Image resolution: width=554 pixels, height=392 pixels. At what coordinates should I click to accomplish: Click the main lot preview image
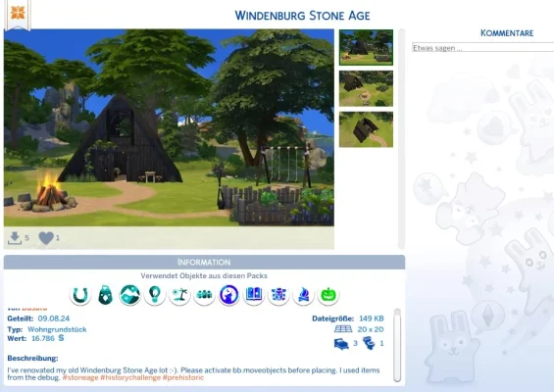coord(169,127)
